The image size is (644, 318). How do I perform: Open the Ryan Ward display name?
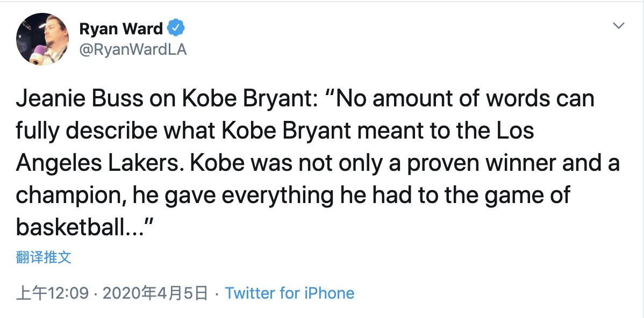[121, 28]
